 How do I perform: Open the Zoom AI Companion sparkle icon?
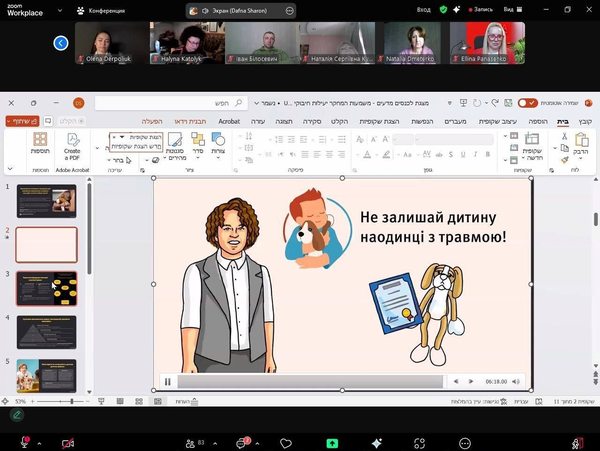[x=377, y=442]
